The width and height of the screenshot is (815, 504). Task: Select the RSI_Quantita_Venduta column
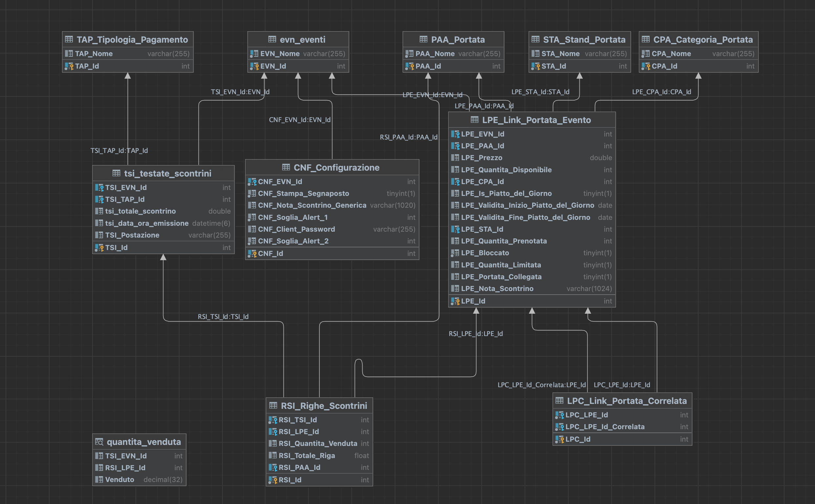coord(319,443)
